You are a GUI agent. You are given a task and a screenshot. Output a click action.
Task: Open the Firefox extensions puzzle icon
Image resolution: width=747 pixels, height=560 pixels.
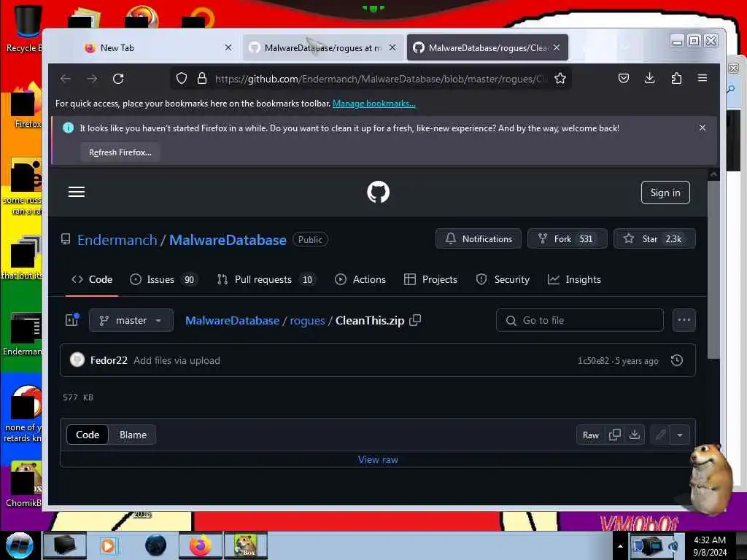pyautogui.click(x=676, y=78)
